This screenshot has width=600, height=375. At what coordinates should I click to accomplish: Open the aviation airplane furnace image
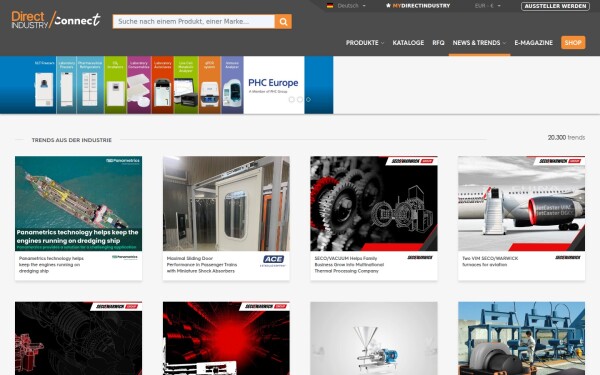[522, 203]
